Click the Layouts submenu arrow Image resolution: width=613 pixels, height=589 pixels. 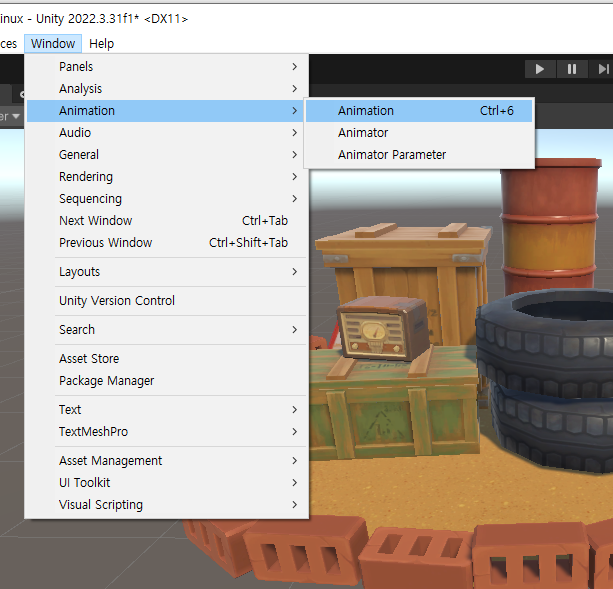click(x=295, y=272)
